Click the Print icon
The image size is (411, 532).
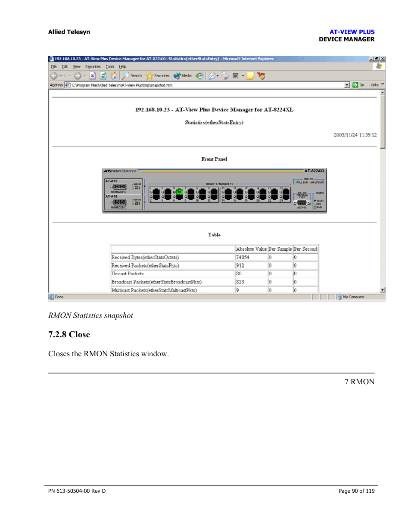click(225, 76)
